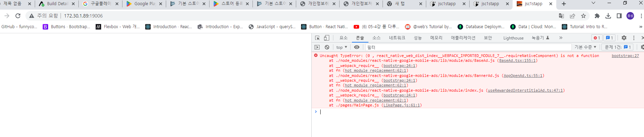Open the Database Deployment bookmark
This screenshot has width=644, height=137.
pos(481,27)
